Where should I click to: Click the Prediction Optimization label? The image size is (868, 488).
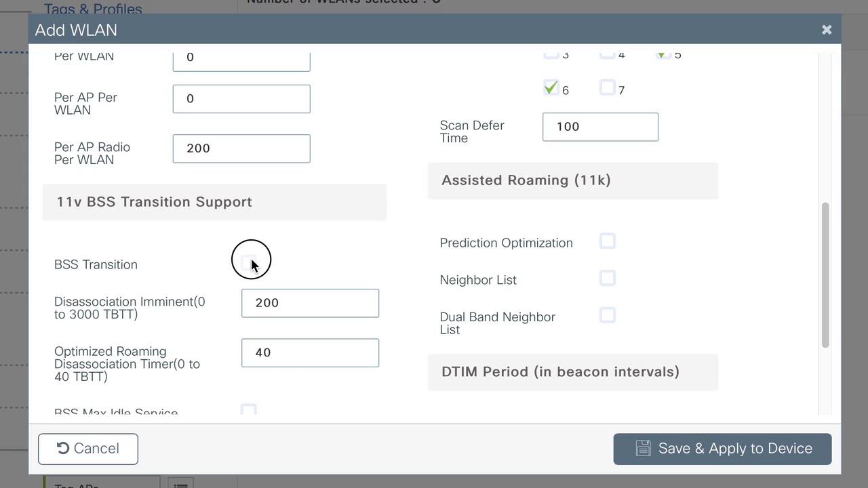coord(506,243)
